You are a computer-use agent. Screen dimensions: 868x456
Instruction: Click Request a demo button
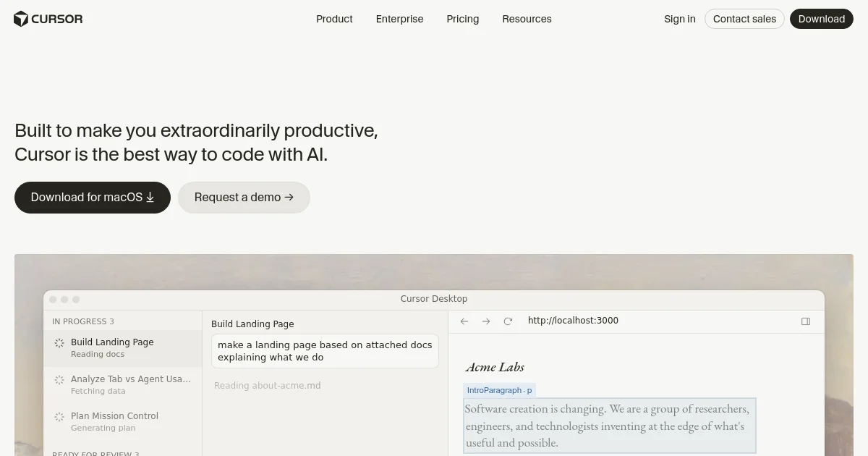point(244,198)
